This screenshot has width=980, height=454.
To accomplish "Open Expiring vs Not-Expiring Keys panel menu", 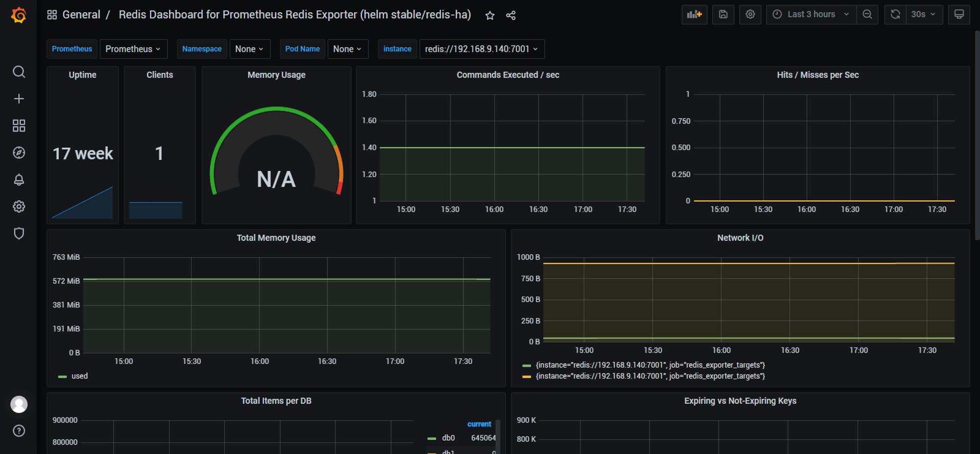I will (x=740, y=401).
